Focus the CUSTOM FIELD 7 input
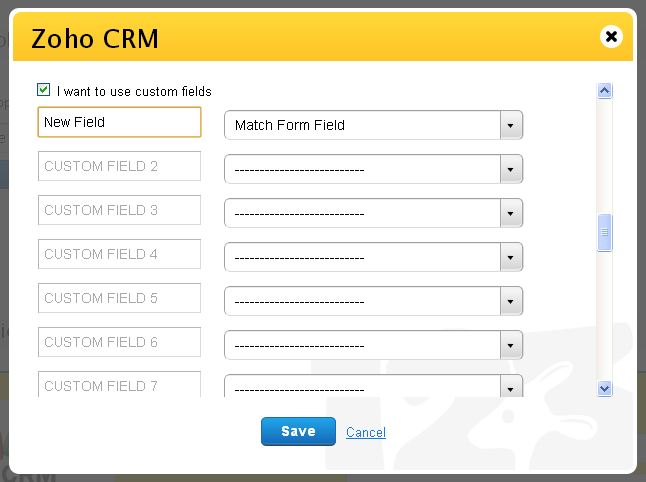 tap(119, 384)
